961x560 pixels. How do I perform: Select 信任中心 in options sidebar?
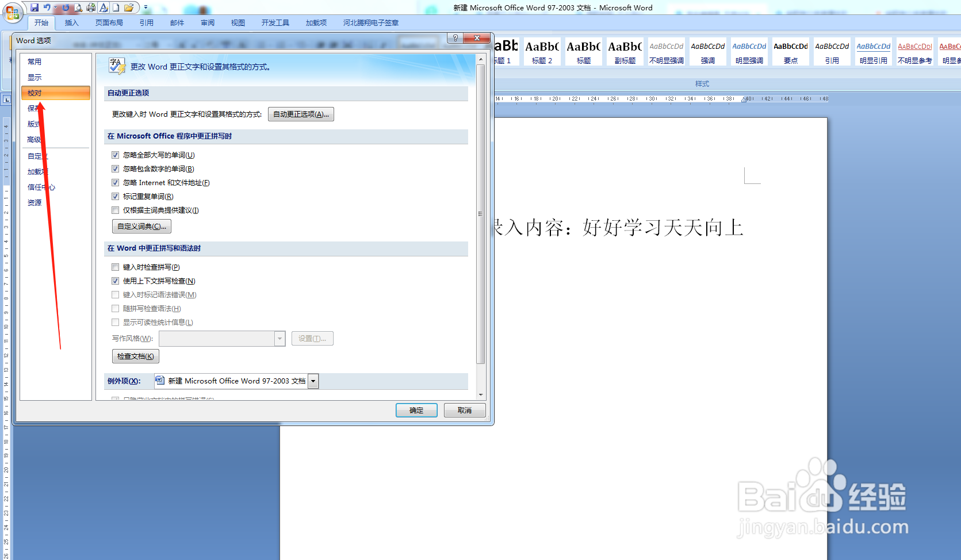click(55, 187)
